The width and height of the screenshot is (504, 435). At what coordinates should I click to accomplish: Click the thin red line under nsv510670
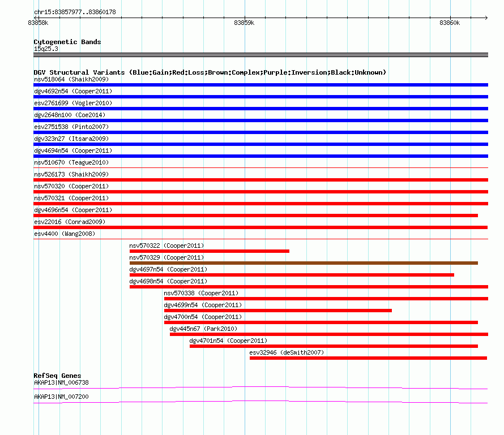coord(260,167)
